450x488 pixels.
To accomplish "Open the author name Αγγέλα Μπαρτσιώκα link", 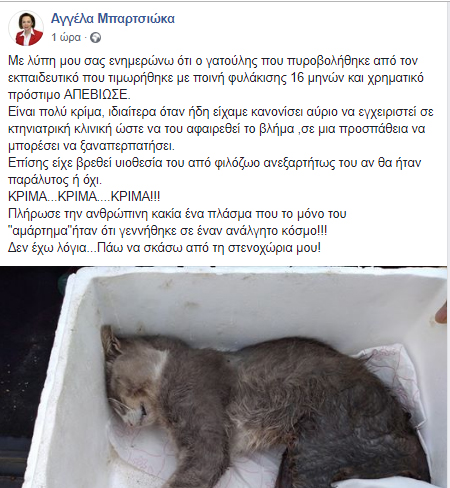I will click(113, 19).
